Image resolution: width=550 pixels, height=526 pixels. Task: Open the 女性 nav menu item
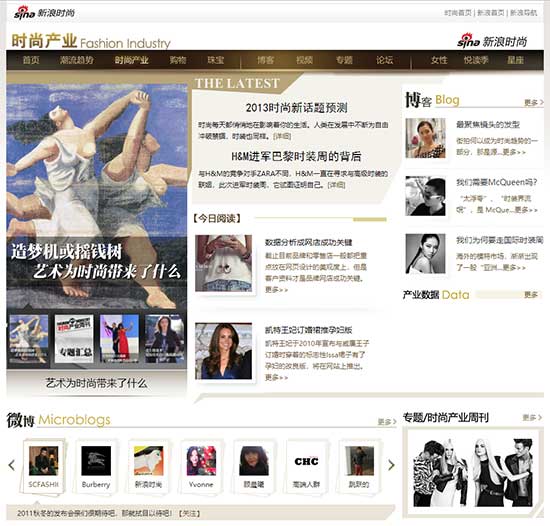(439, 60)
